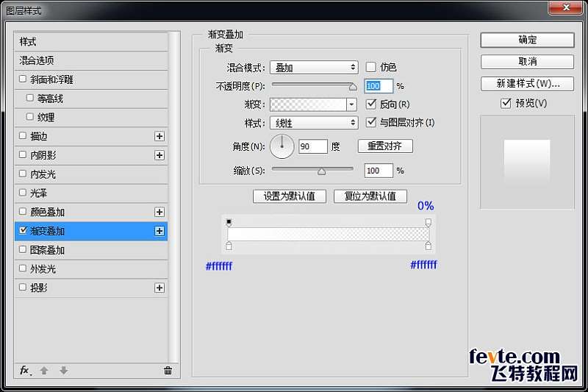Image resolution: width=588 pixels, height=392 pixels.
Task: Select the left opacity stop on gradient bar
Action: point(229,223)
